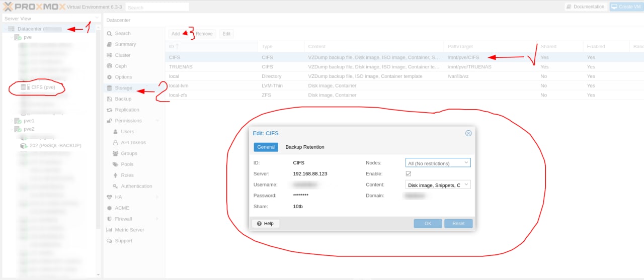
Task: Click the Storage database icon
Action: 109,88
